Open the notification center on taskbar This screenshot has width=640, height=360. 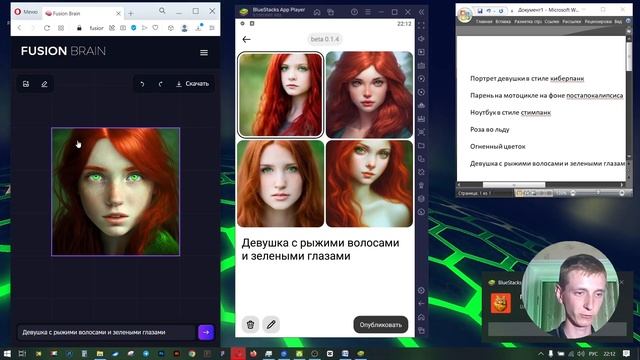click(627, 353)
